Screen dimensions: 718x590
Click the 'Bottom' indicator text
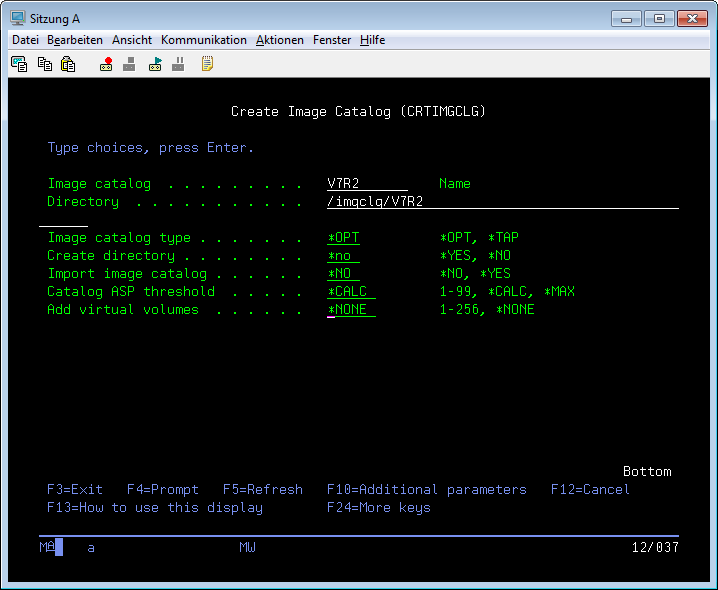(x=647, y=472)
